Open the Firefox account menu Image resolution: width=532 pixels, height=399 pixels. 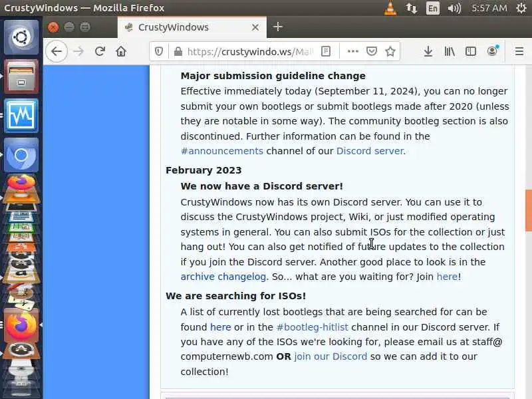click(x=492, y=52)
